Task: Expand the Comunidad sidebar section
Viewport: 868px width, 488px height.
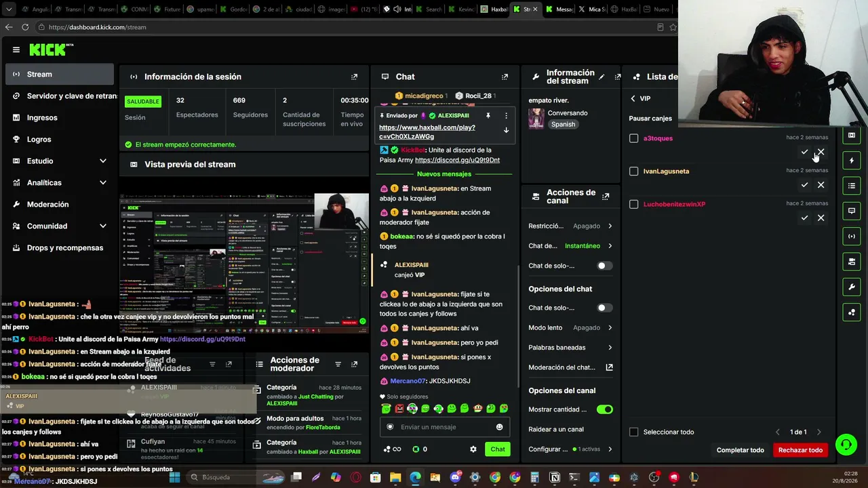Action: (x=103, y=226)
